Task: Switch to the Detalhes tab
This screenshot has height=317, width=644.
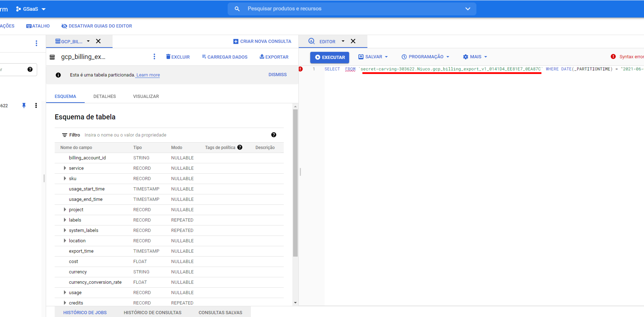Action: click(x=105, y=96)
